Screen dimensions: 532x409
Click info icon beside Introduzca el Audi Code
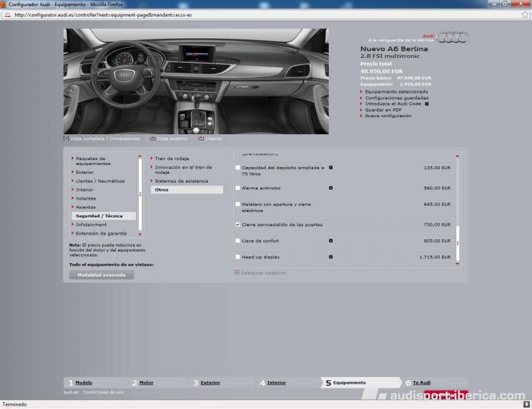tap(427, 104)
